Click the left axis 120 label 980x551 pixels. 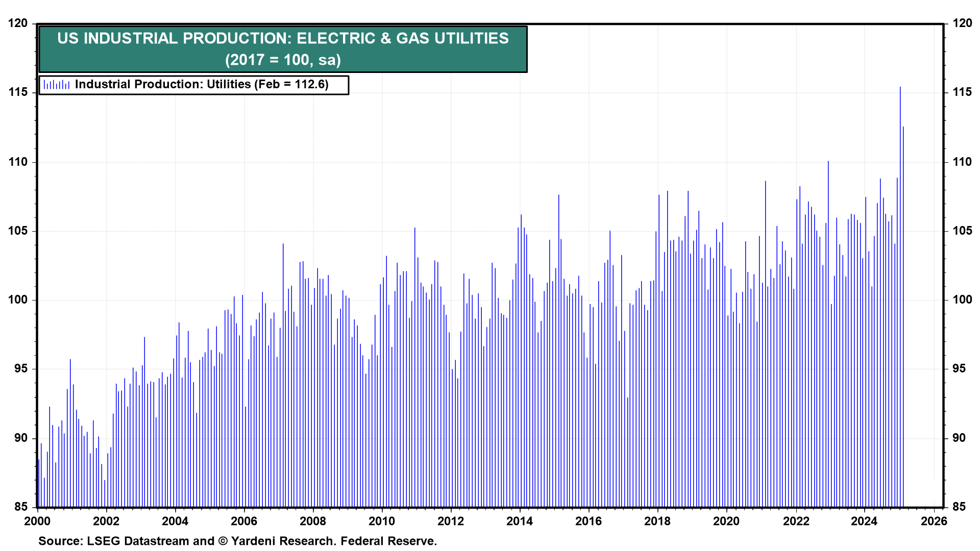(18, 23)
